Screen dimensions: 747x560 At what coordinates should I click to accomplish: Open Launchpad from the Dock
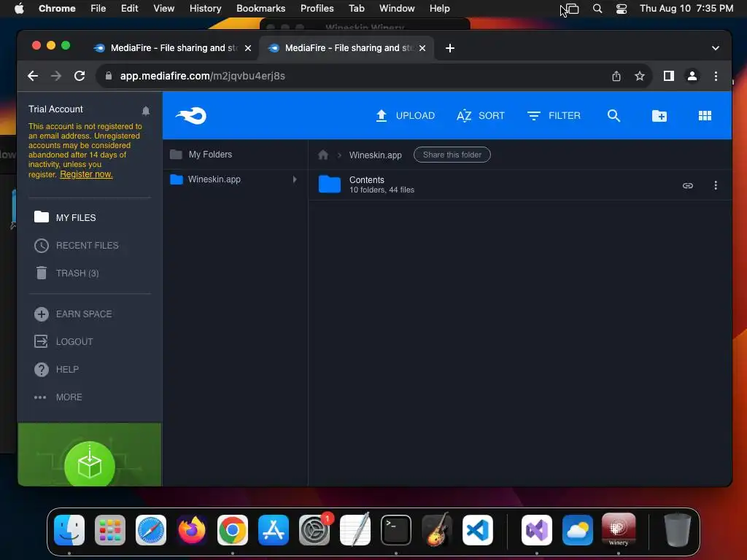[x=110, y=530]
